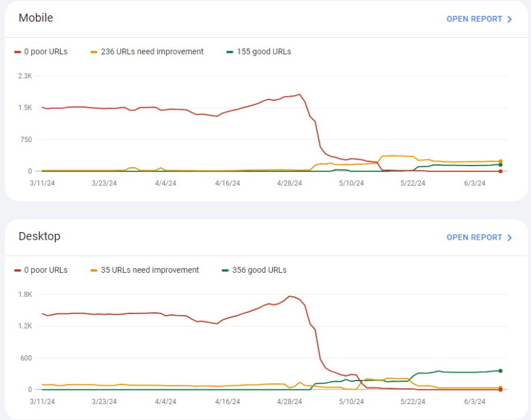
Task: Open the Desktop report link
Action: (x=474, y=238)
